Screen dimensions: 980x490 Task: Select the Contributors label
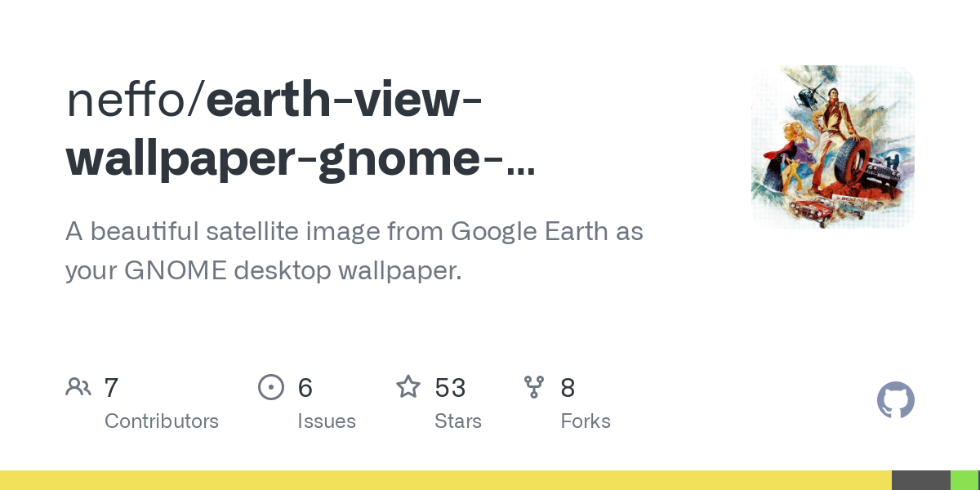[162, 421]
